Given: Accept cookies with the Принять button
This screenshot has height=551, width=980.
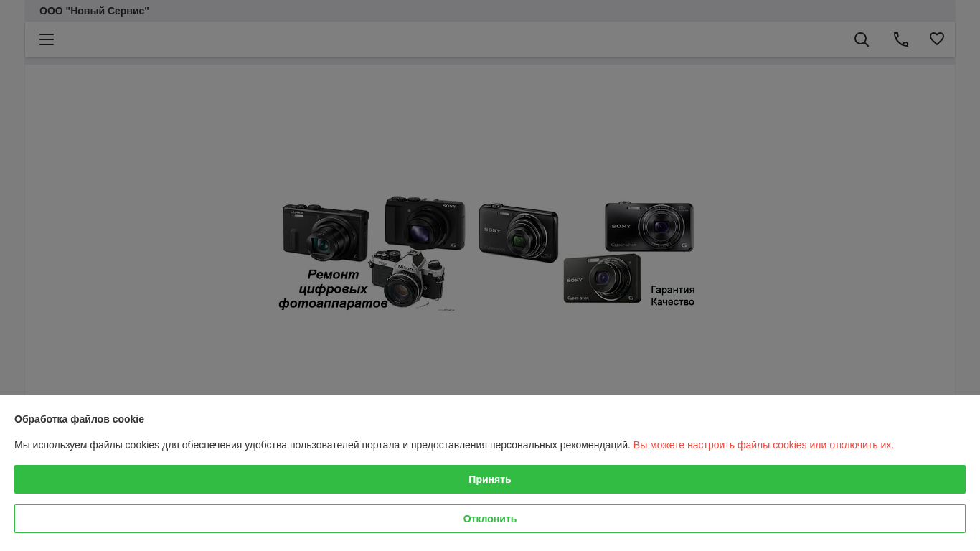Looking at the screenshot, I should pyautogui.click(x=490, y=479).
